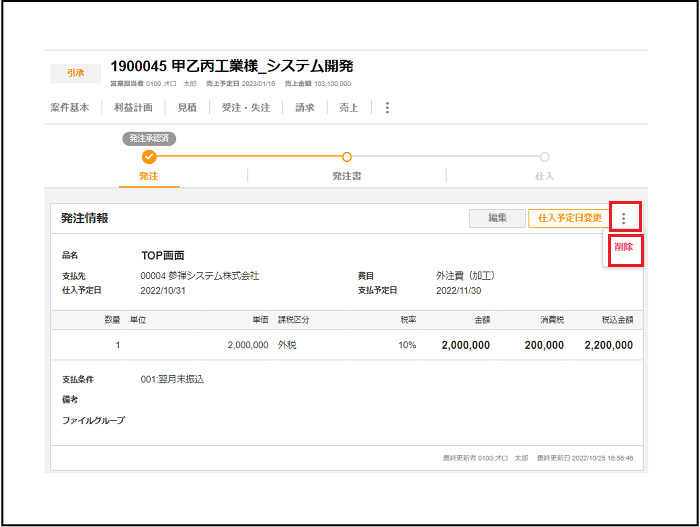Click the 仕入予定日変更 button
The height and width of the screenshot is (527, 700).
pyautogui.click(x=569, y=218)
